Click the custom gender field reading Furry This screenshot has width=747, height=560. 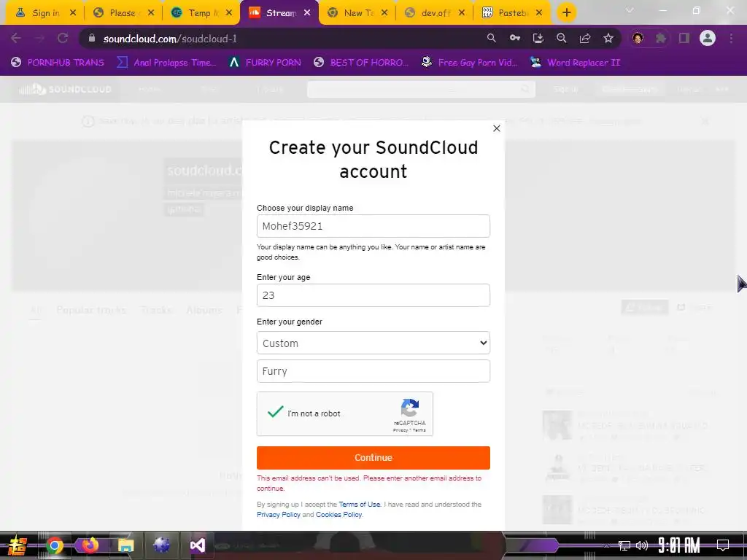[373, 371]
